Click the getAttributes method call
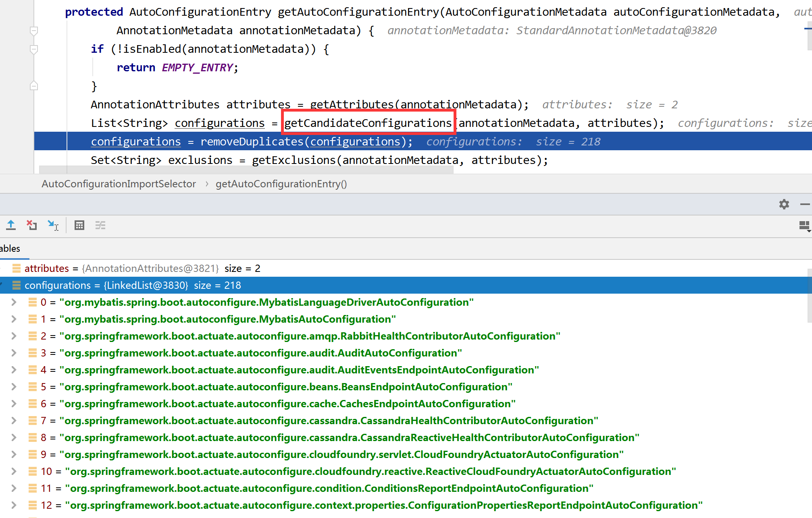This screenshot has width=812, height=518. tap(352, 105)
